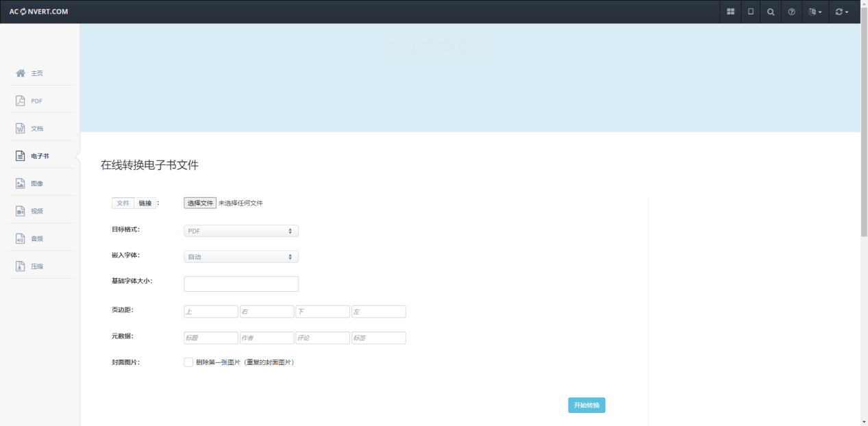Click the 作者 author metadata field
The height and width of the screenshot is (426, 868).
[x=267, y=338]
